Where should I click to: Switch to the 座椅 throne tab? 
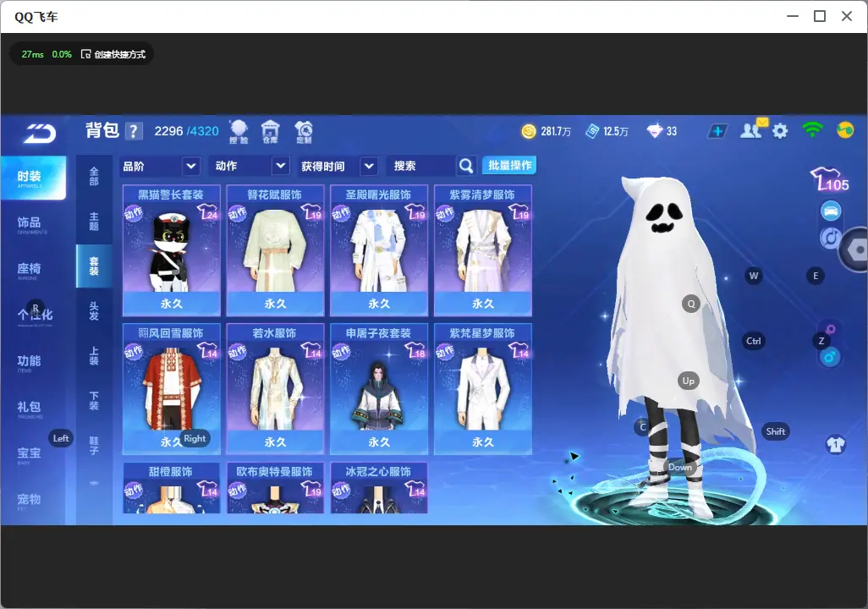29,270
